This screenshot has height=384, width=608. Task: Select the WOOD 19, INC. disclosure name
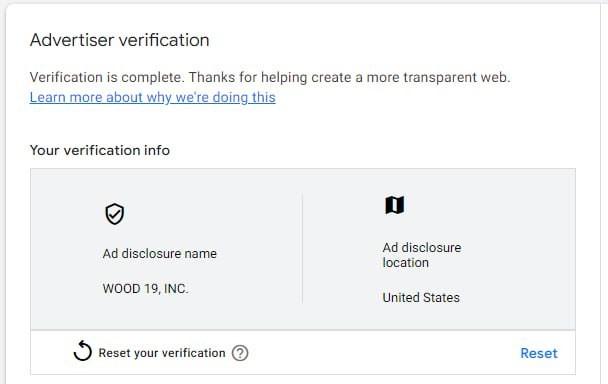(145, 289)
